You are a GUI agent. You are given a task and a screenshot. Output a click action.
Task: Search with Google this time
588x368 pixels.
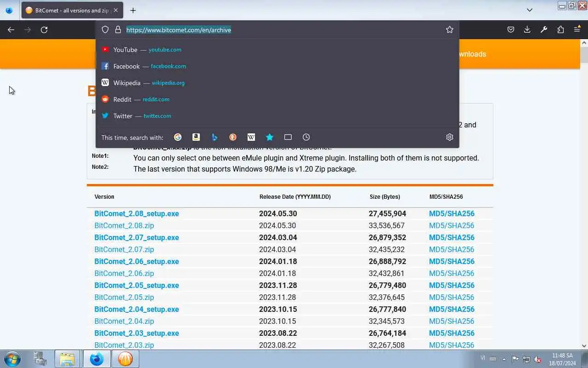coord(178,137)
